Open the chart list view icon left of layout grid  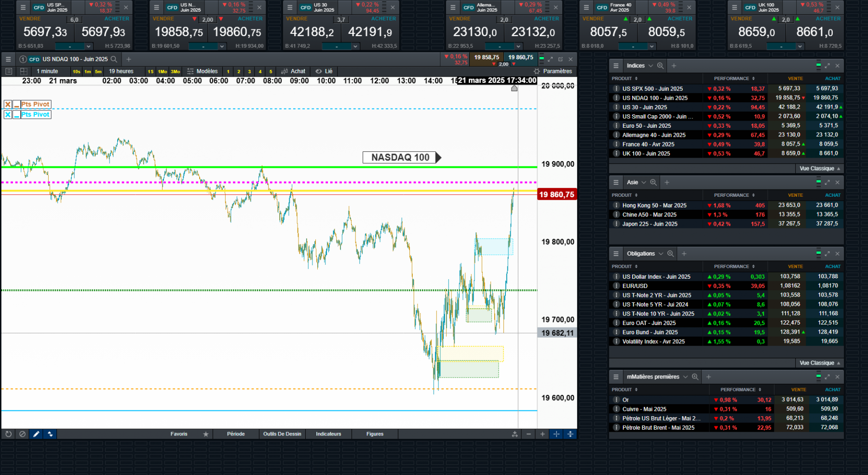click(x=8, y=71)
